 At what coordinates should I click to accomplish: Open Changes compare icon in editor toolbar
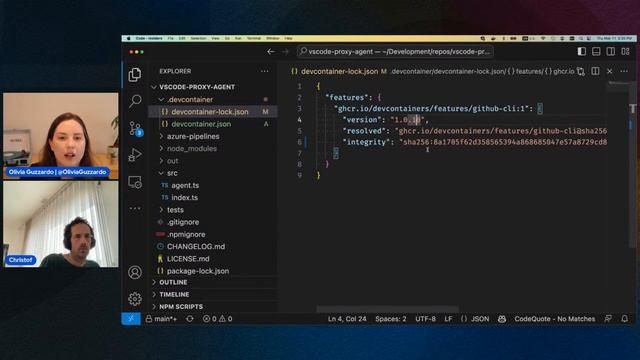tap(581, 71)
